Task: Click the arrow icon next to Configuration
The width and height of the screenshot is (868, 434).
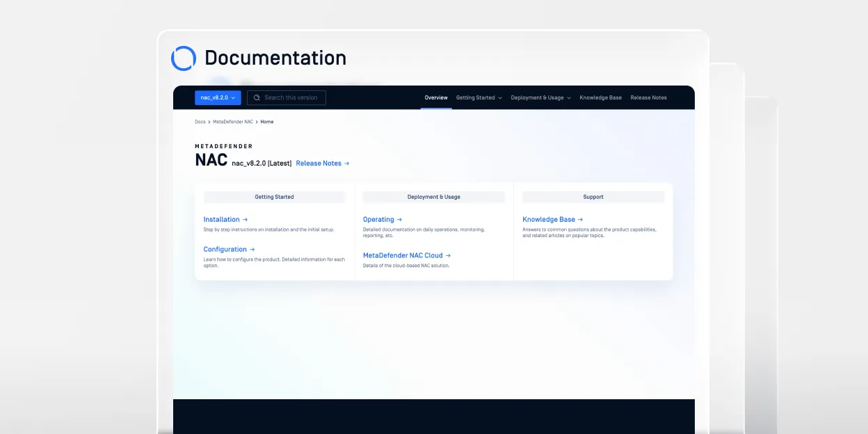Action: [x=252, y=250]
